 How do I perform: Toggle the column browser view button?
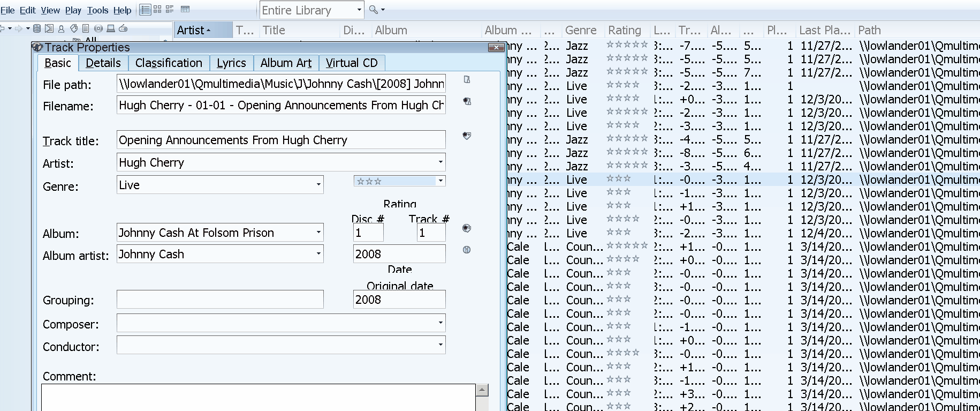coord(185,10)
